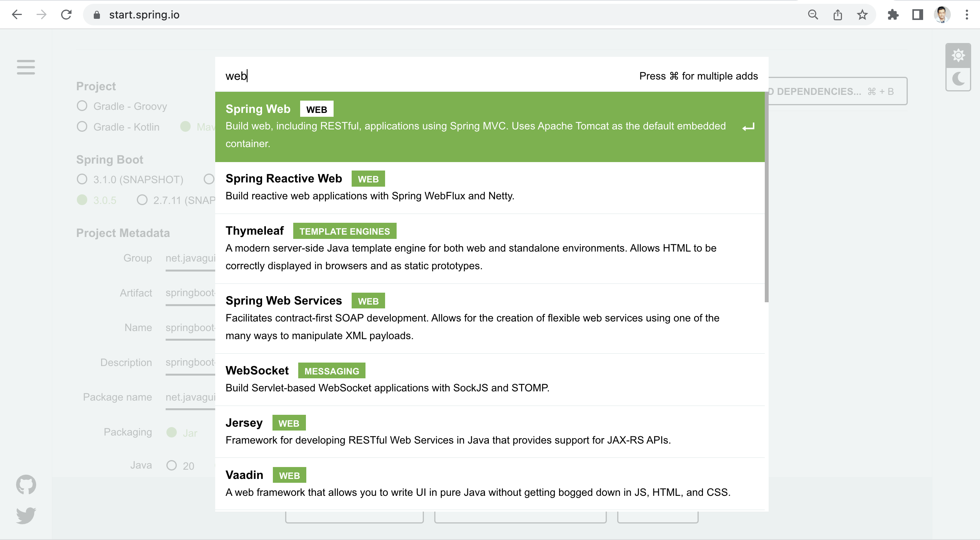
Task: Add the Thymeleaf template engine dependency
Action: pyautogui.click(x=490, y=249)
